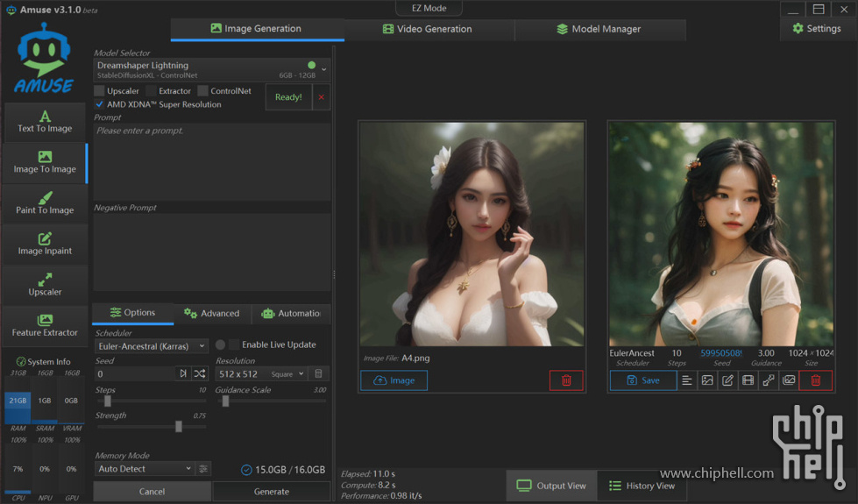The image size is (858, 504).
Task: Open the Auto Detect memory mode dropdown
Action: click(145, 469)
